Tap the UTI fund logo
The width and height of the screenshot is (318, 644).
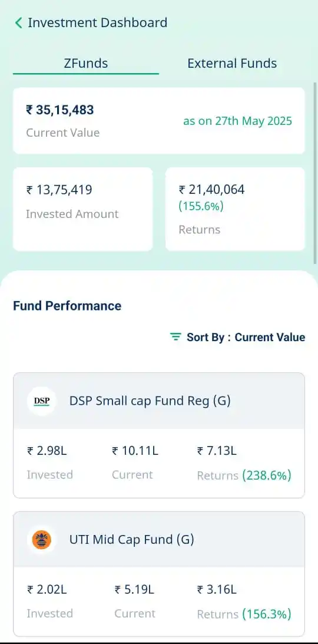pyautogui.click(x=41, y=540)
